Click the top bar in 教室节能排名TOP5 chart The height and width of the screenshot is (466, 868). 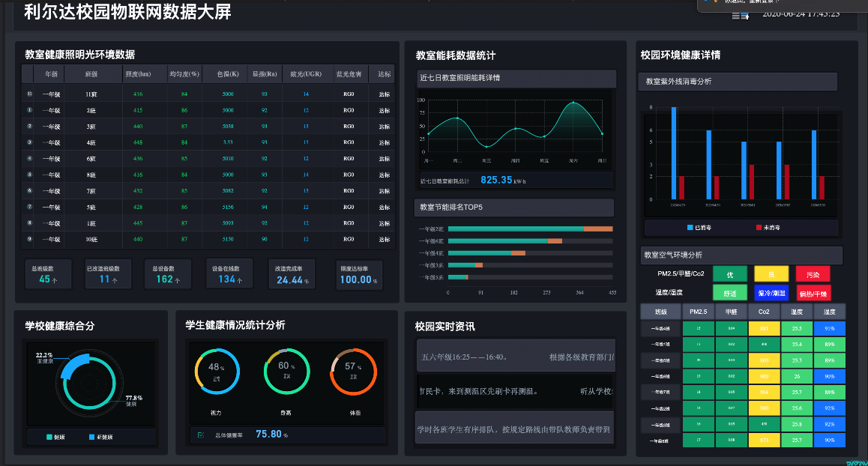pos(529,229)
